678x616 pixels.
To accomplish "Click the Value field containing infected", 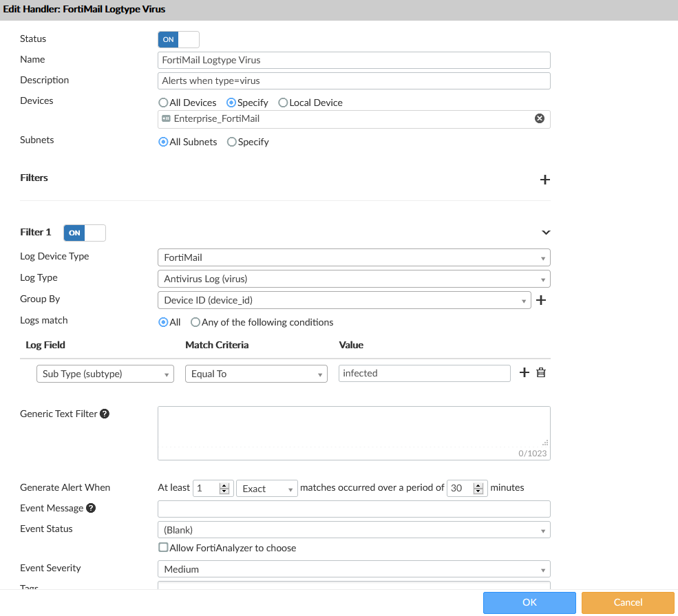I will click(x=423, y=372).
